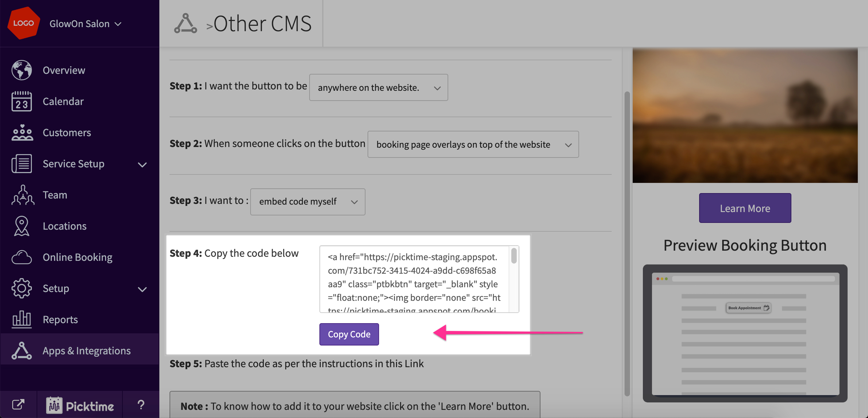Click the Customers people icon
The image size is (868, 418).
tap(22, 132)
